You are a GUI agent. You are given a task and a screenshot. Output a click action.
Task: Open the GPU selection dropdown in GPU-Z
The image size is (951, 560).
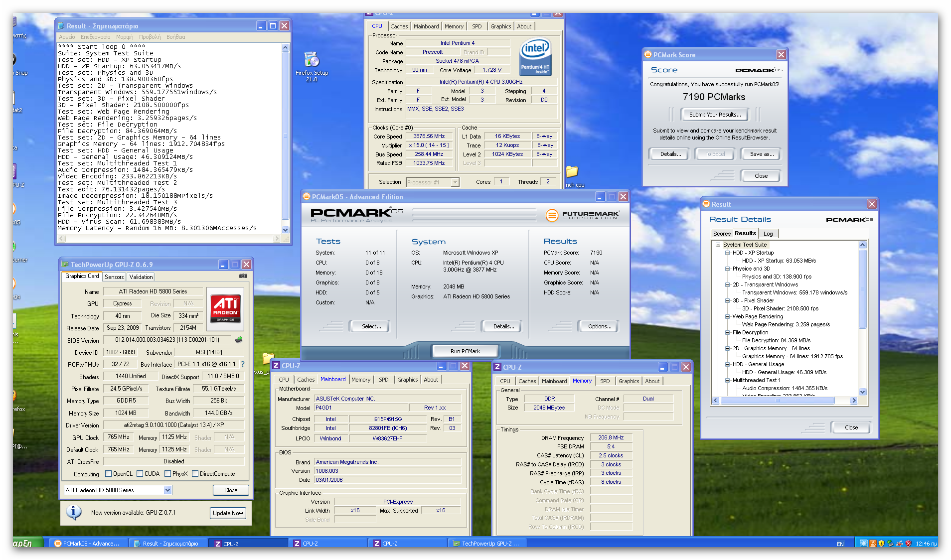click(167, 490)
